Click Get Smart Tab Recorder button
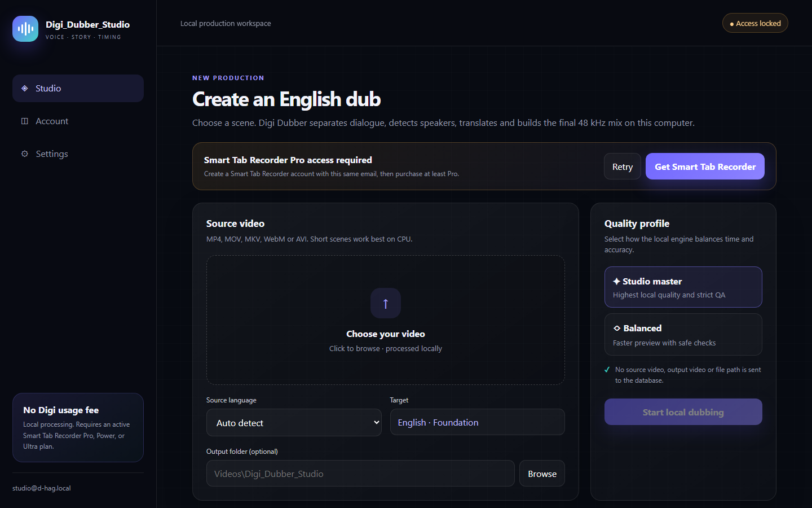The image size is (812, 508). pos(705,167)
